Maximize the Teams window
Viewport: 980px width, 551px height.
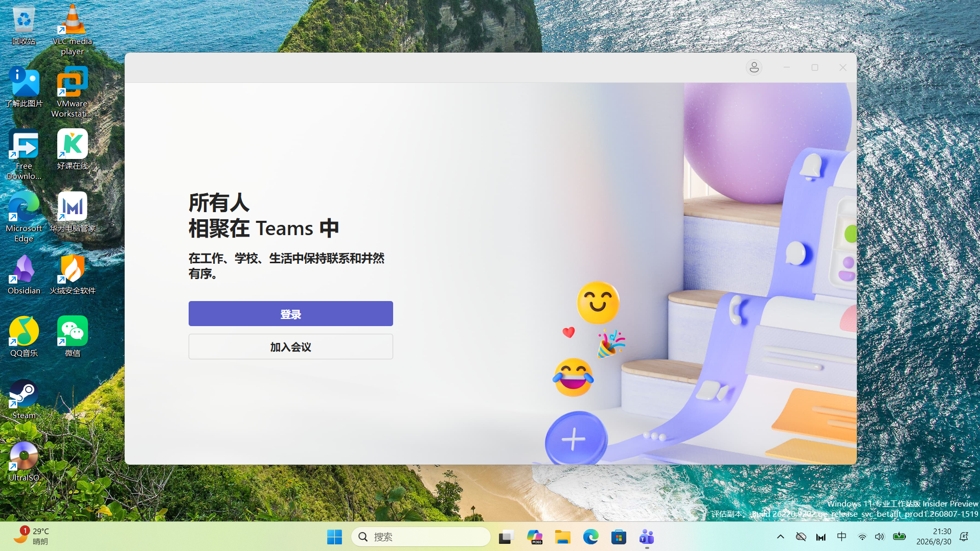point(815,67)
